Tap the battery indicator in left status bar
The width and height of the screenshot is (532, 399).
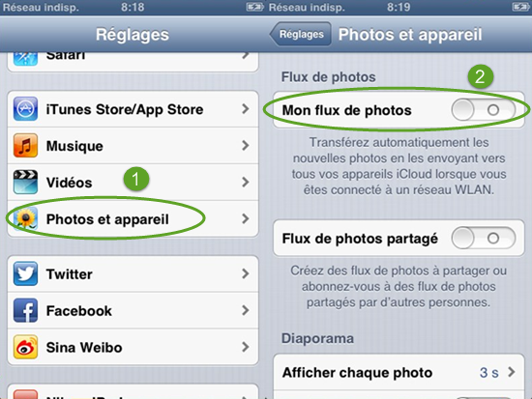coord(254,7)
